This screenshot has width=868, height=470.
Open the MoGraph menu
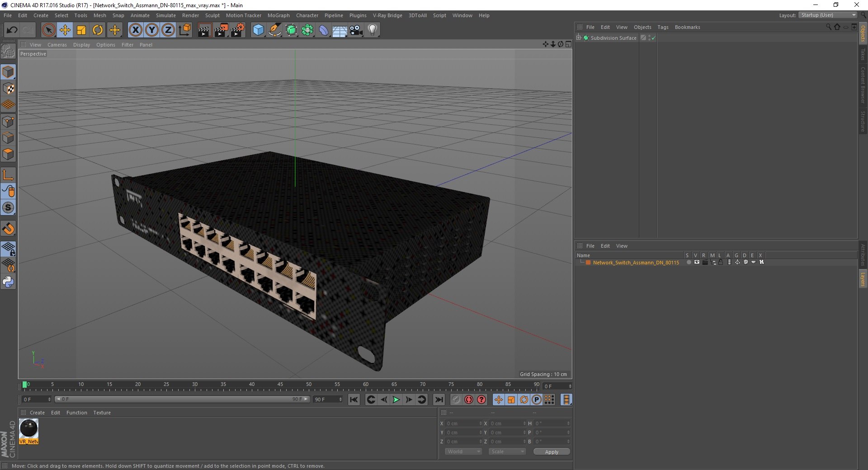tap(278, 15)
